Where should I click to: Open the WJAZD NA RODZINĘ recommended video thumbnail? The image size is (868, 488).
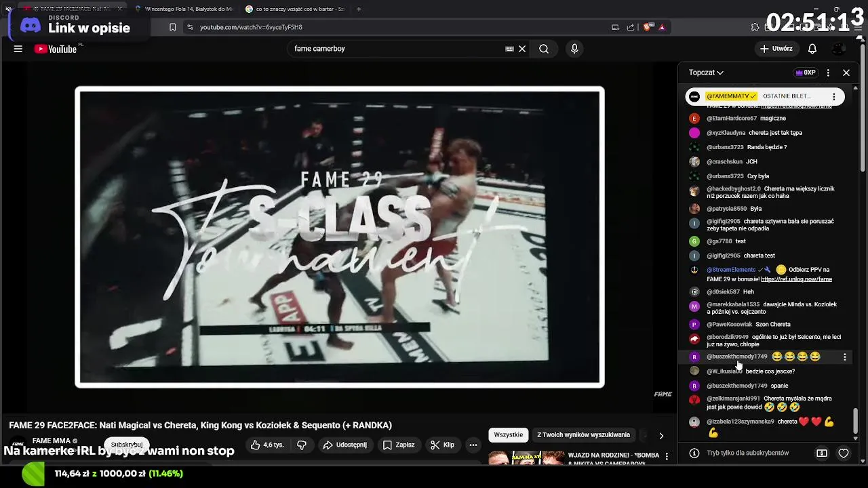coord(526,458)
